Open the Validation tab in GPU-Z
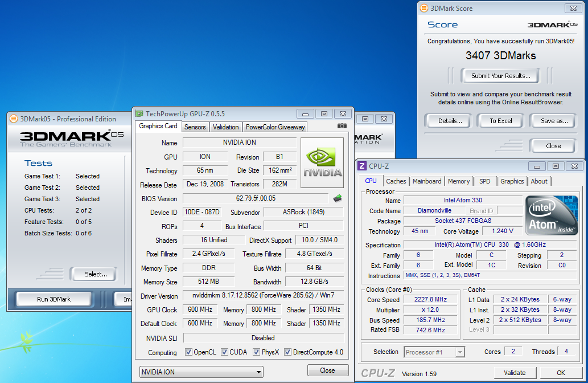This screenshot has width=588, height=383. pyautogui.click(x=226, y=127)
